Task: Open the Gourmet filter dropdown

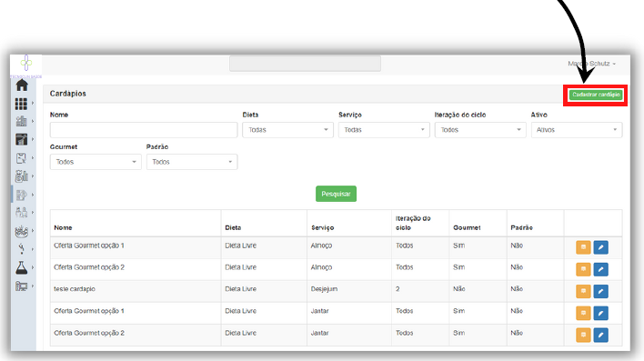Action: click(96, 162)
